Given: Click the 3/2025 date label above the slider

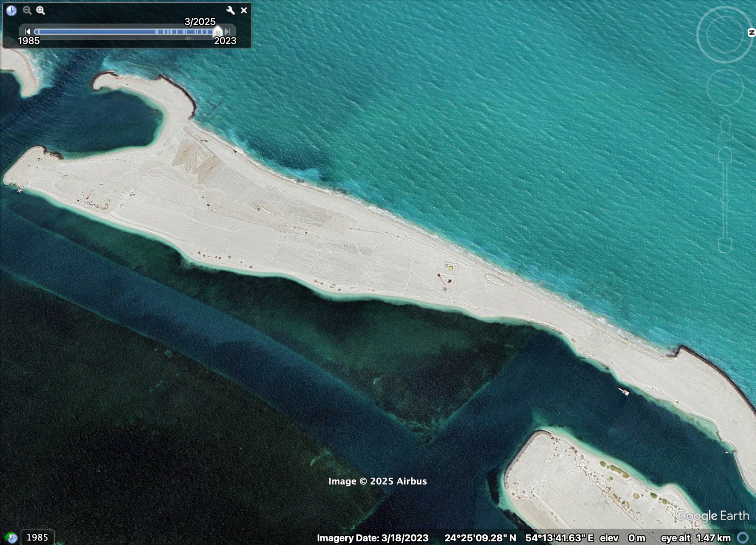Looking at the screenshot, I should [200, 22].
